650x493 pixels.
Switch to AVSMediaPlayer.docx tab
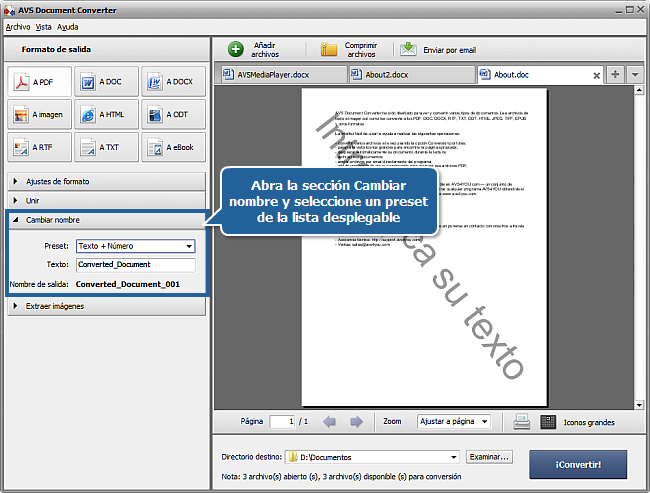(284, 75)
